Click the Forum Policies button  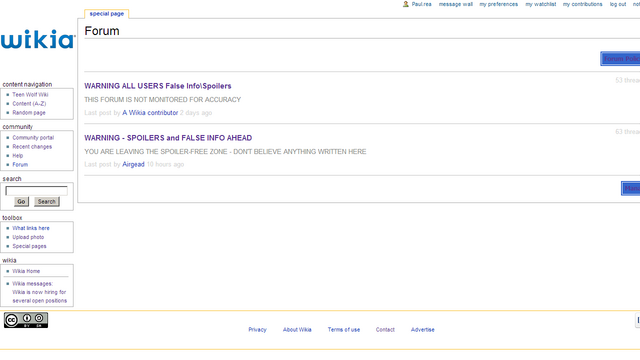click(620, 59)
